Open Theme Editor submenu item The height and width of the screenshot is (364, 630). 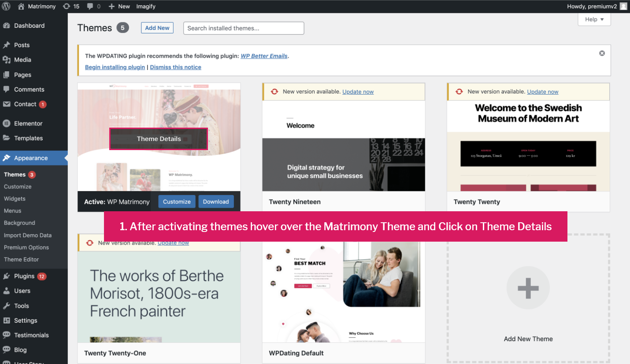(22, 259)
